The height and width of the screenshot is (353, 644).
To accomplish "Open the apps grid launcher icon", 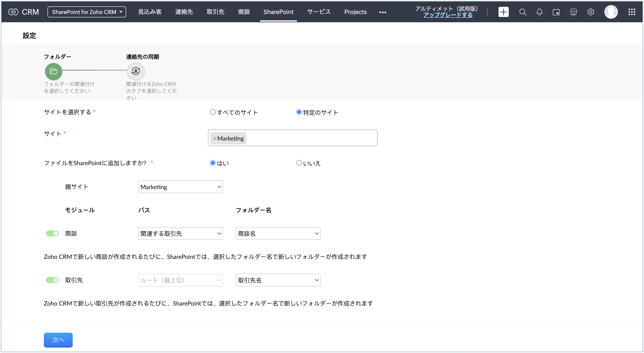I will [632, 12].
